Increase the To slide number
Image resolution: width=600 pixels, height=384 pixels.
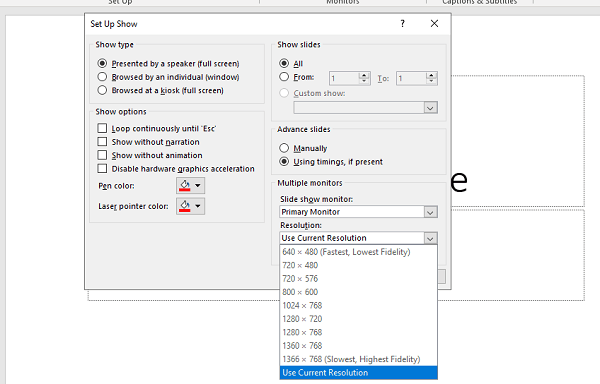click(432, 75)
